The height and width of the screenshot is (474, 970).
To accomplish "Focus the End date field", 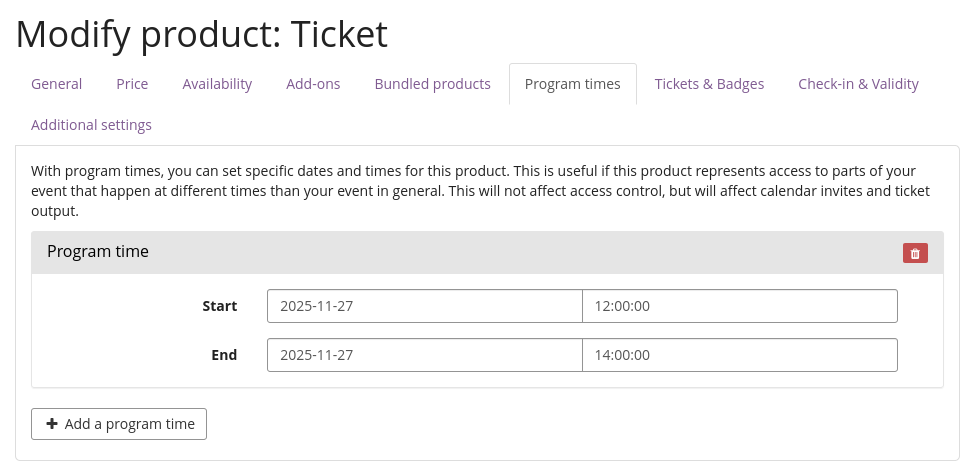I will click(424, 355).
